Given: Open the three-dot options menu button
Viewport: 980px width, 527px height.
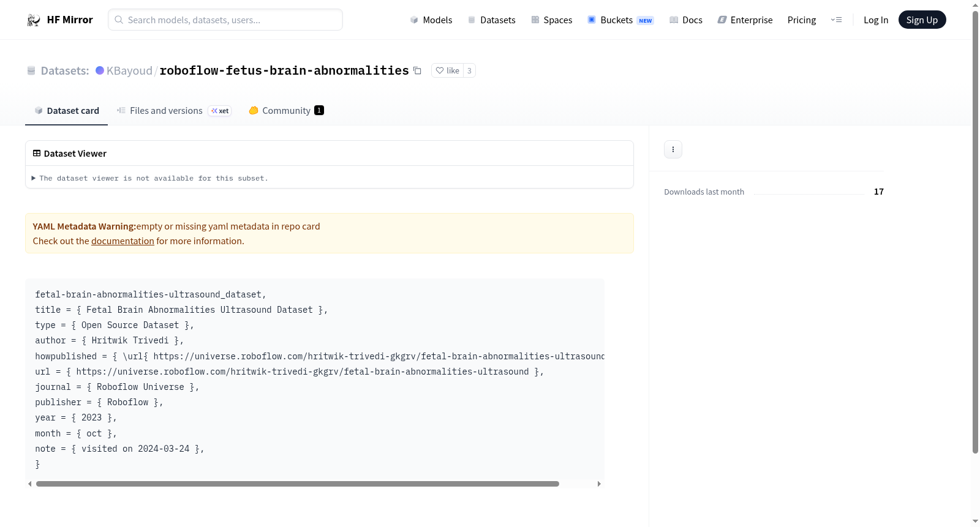Looking at the screenshot, I should click(673, 149).
